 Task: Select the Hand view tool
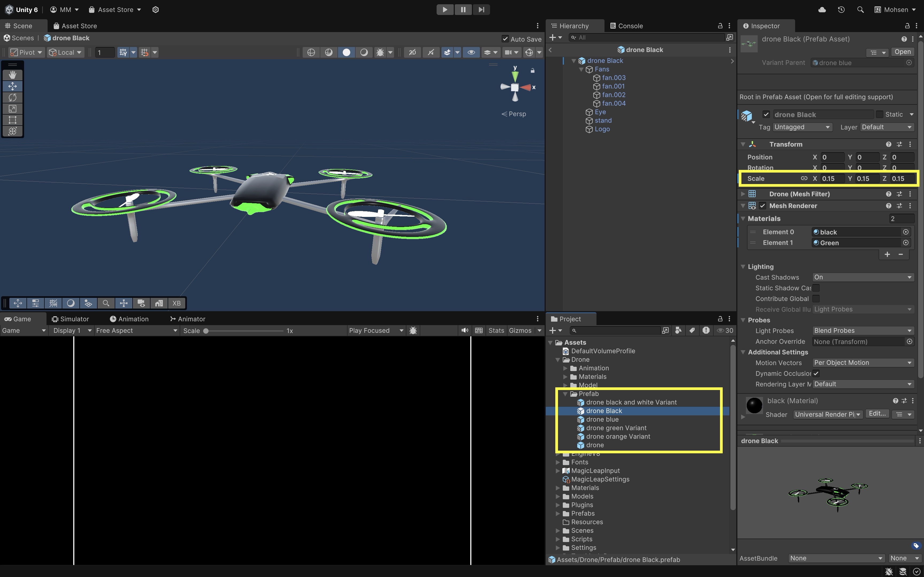13,75
